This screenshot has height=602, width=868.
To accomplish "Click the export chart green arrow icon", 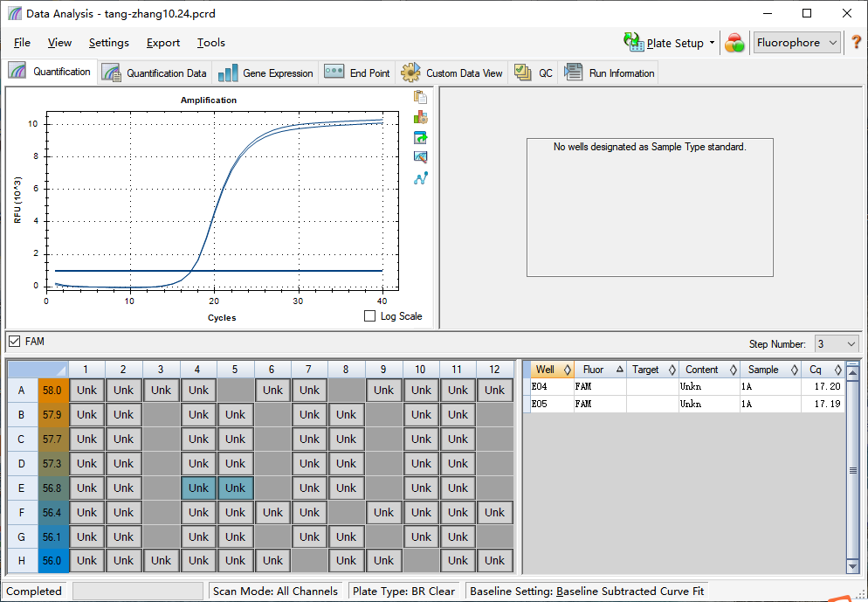I will pos(420,137).
